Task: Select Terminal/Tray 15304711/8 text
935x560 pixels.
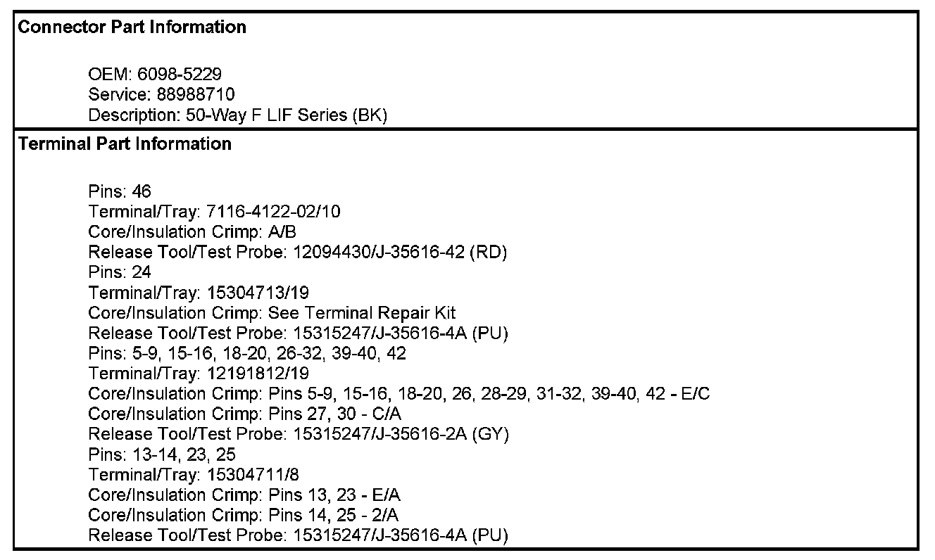Action: pos(195,474)
